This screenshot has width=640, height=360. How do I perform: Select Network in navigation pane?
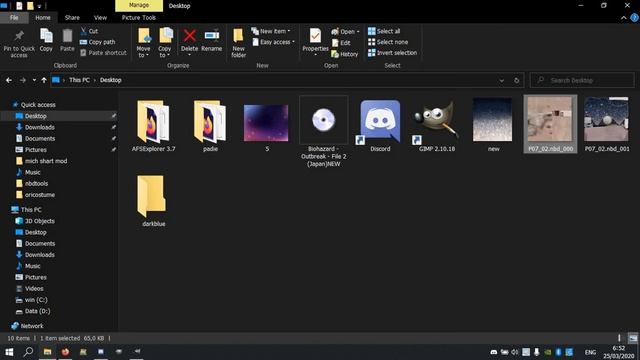click(32, 326)
